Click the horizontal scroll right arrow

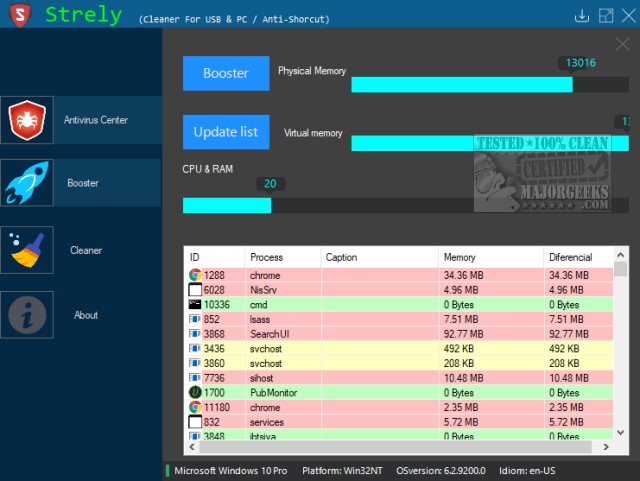click(606, 447)
